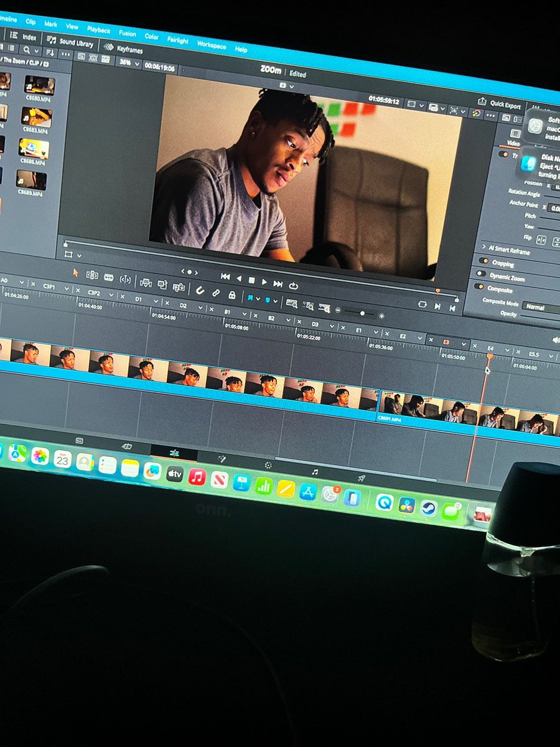Open the Fairlight page music note icon
The image size is (560, 747).
pos(315,472)
